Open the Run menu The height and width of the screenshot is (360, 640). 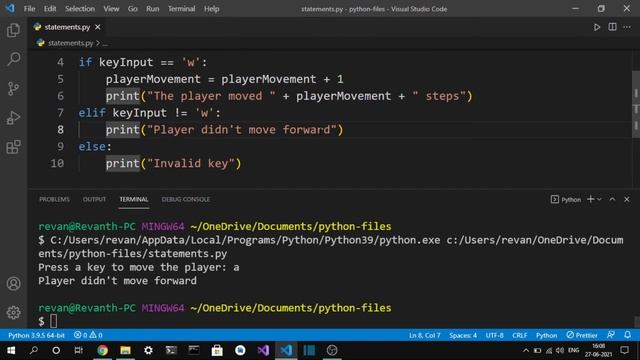[153, 9]
